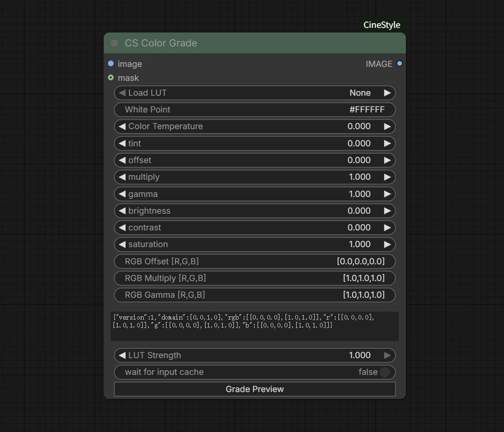
Task: Decrease brightness with left arrow
Action: click(122, 211)
